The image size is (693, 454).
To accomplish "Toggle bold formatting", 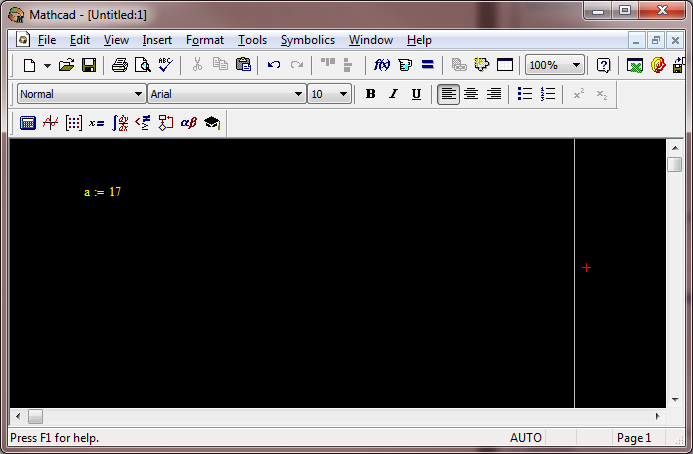I will click(x=370, y=94).
